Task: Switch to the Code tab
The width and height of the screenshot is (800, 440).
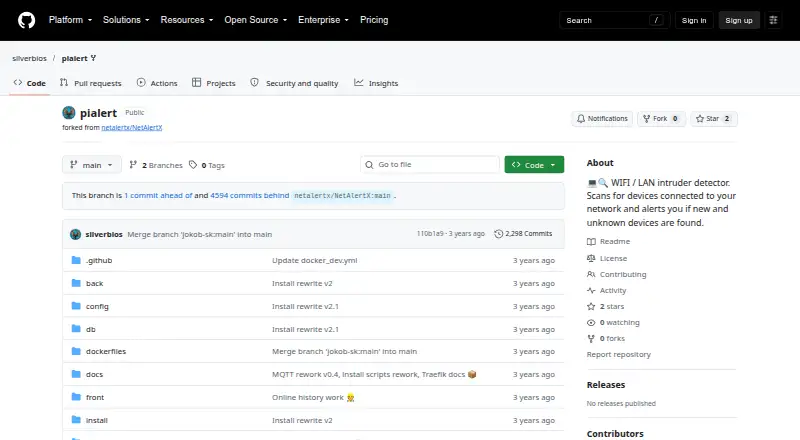Action: pos(30,83)
